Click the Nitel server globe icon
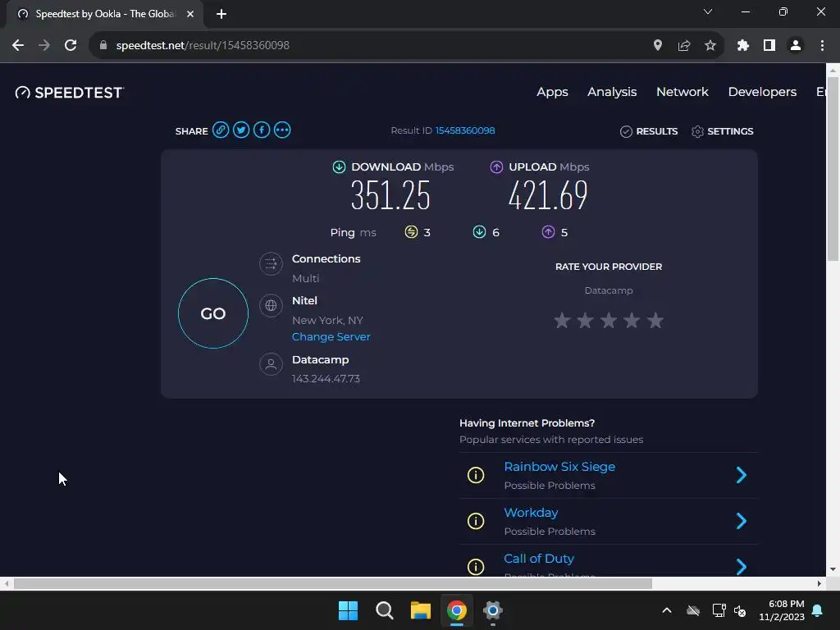840x630 pixels. 271,305
